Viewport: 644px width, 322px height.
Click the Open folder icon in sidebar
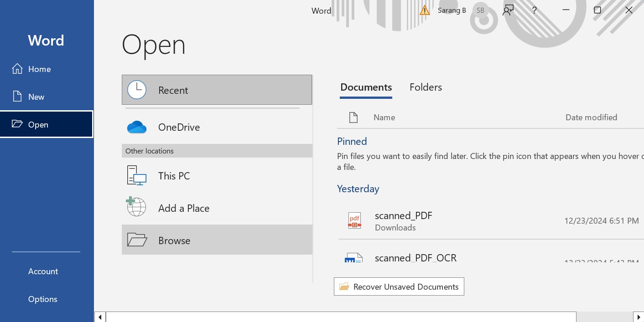click(x=17, y=124)
